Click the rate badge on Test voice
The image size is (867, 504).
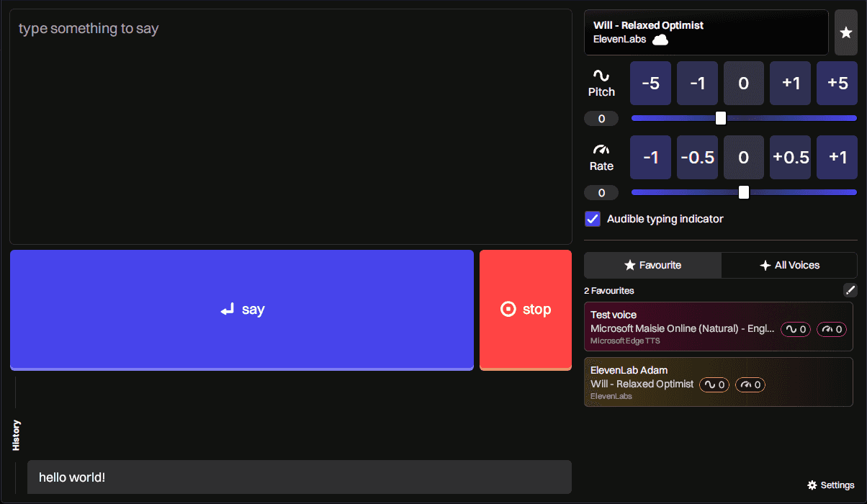coord(831,329)
